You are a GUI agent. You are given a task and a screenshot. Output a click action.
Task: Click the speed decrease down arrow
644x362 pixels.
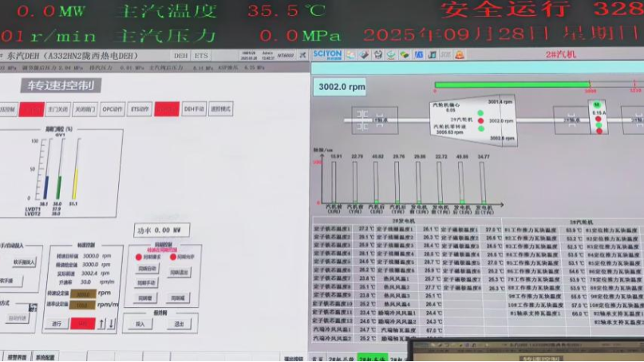click(x=112, y=323)
